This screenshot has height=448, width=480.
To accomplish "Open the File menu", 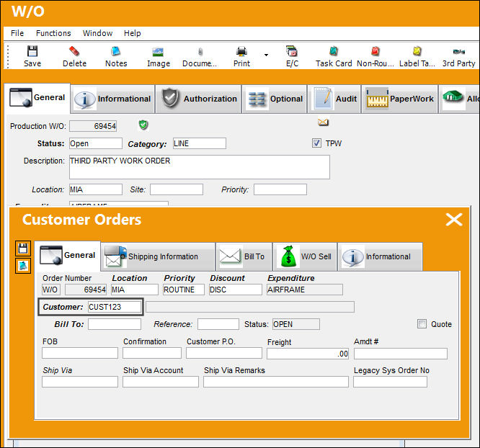I will coord(17,33).
